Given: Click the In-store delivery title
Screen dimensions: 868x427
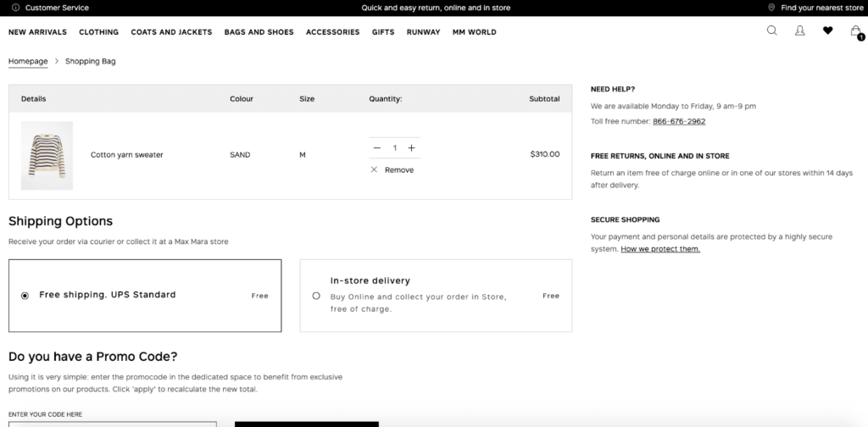Looking at the screenshot, I should (x=370, y=281).
